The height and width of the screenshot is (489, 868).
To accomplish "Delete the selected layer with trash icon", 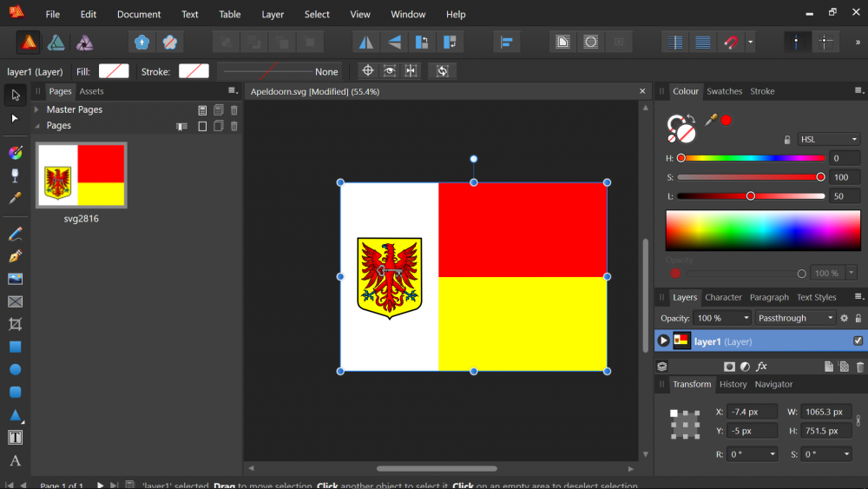I will (859, 366).
